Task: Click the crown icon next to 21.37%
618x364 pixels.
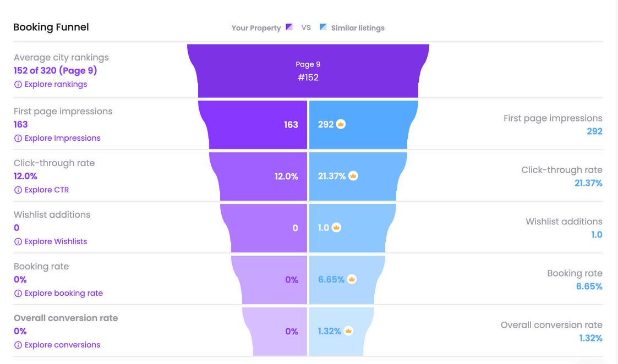Action: [x=353, y=176]
